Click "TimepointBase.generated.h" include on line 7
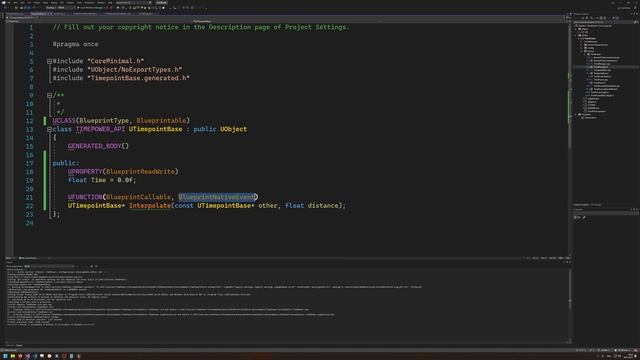Screen dimensions: 640x360 click(138, 78)
